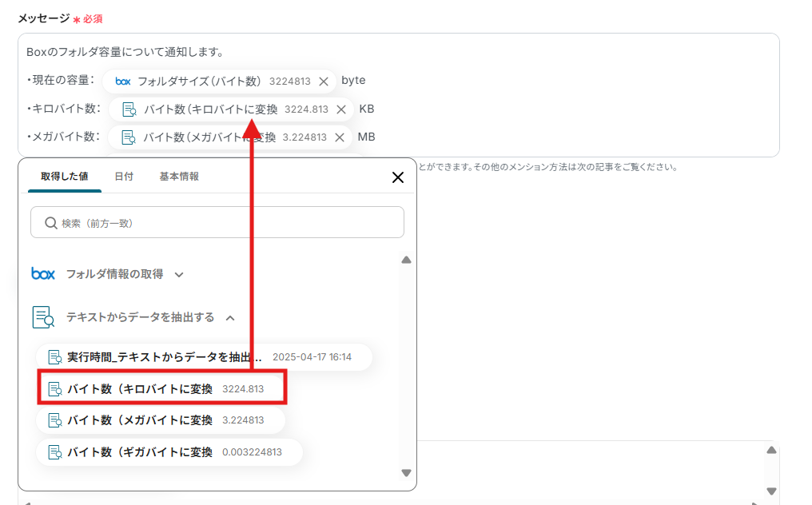Viewport: 812px width, 505px height.
Task: Click the help text mentioning その他のメンション方法
Action: [x=548, y=167]
